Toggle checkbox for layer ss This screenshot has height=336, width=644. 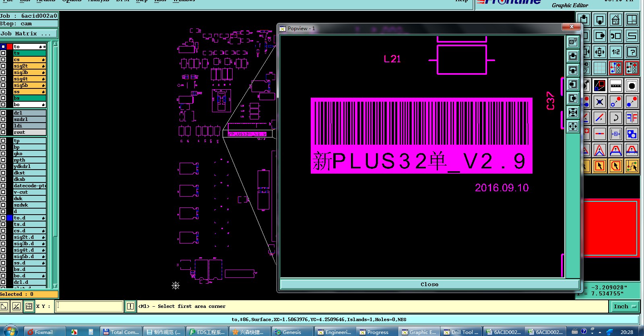pyautogui.click(x=3, y=92)
